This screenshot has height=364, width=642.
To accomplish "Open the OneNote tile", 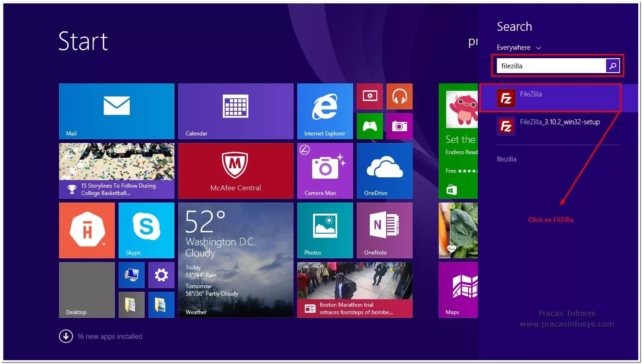I will [384, 230].
